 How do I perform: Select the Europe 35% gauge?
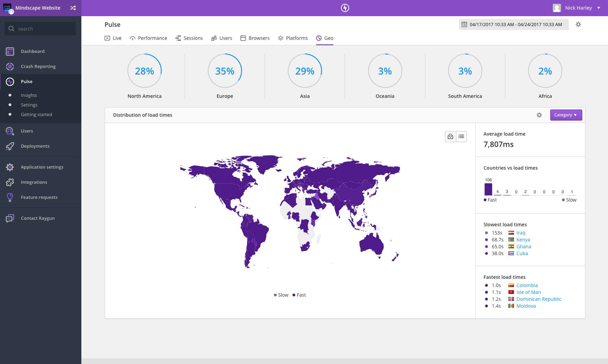coord(225,71)
